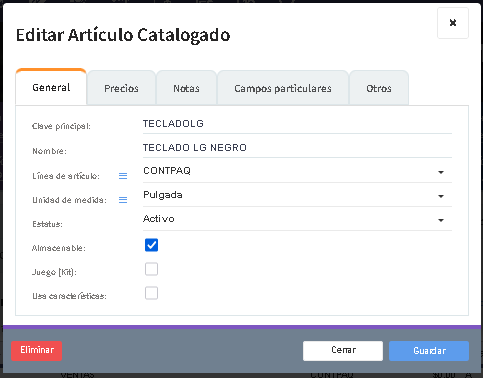Click the Nombre label
Viewport: 483px width, 378px height.
click(x=49, y=151)
